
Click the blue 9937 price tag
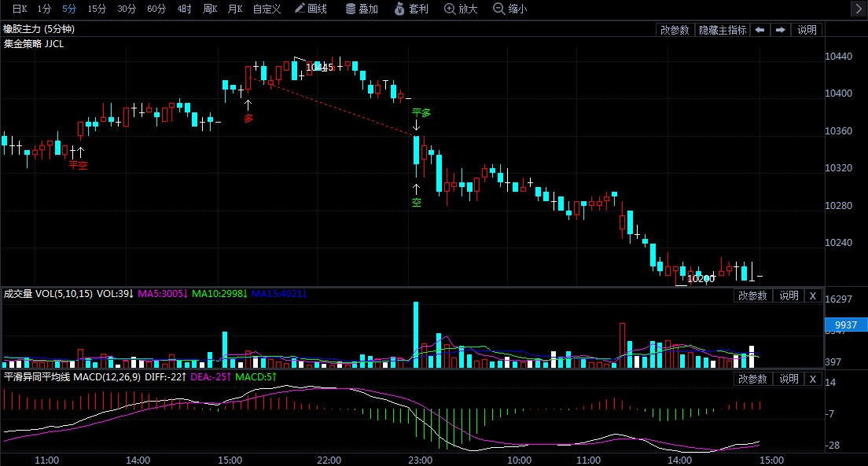[x=845, y=325]
